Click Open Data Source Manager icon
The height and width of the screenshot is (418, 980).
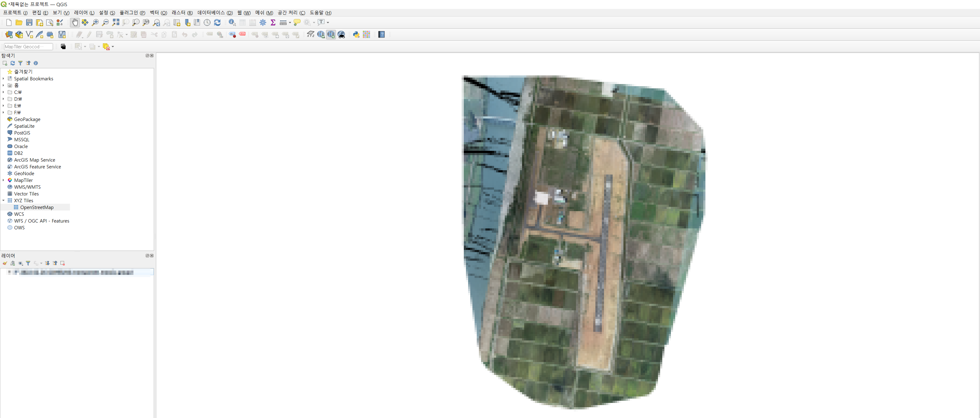9,34
